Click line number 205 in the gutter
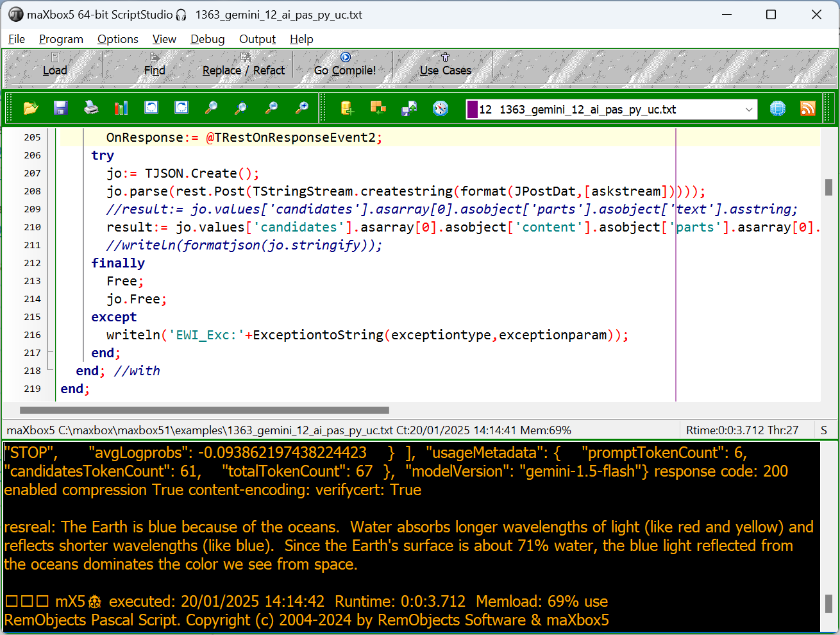840x635 pixels. 32,137
